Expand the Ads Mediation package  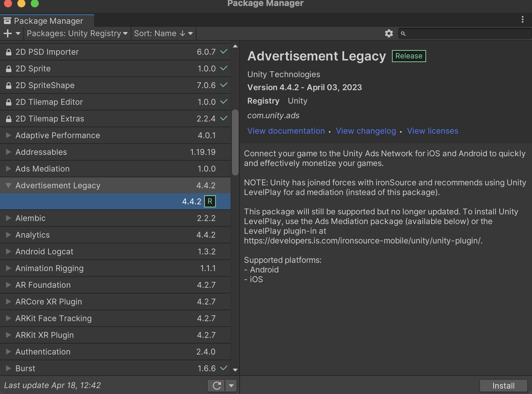click(x=9, y=169)
